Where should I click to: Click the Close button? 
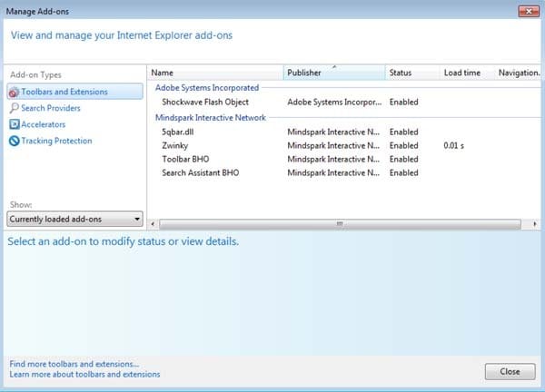(x=510, y=371)
